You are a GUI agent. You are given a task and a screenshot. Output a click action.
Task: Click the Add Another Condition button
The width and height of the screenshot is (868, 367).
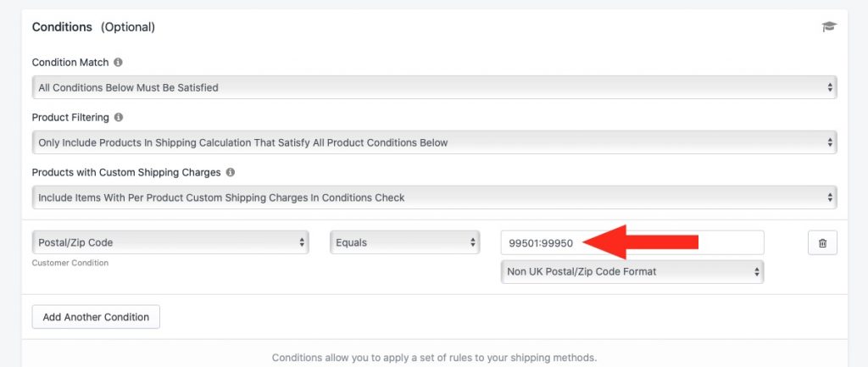coord(96,317)
